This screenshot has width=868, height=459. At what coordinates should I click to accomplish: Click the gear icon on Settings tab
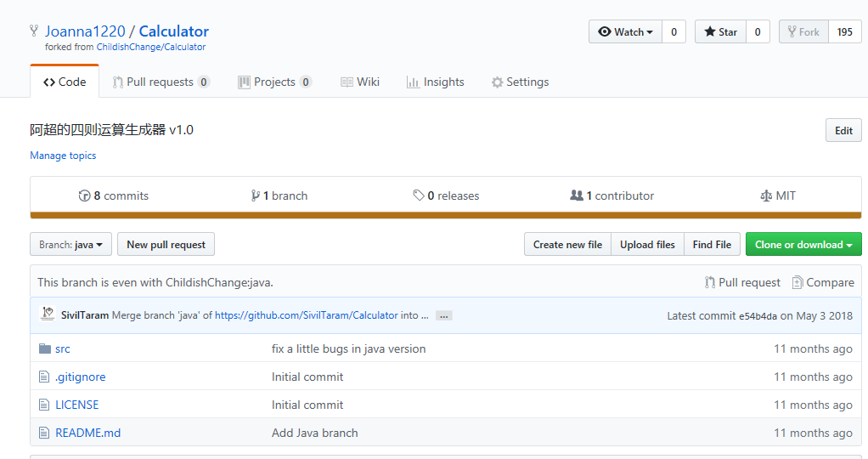click(497, 82)
